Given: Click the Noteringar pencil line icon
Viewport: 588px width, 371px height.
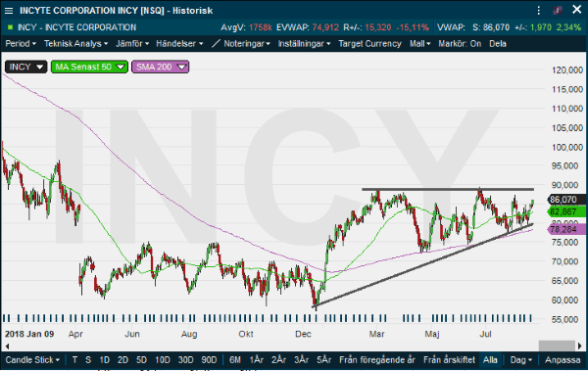Looking at the screenshot, I should [x=216, y=43].
